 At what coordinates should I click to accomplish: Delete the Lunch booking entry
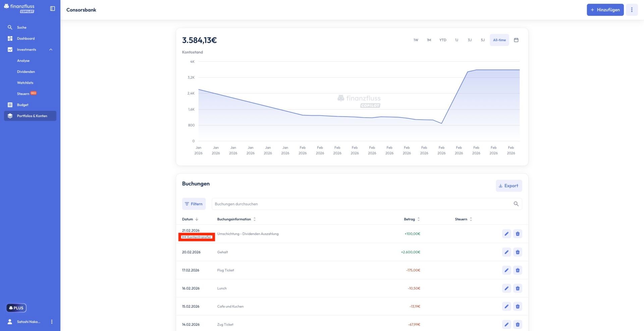click(517, 288)
